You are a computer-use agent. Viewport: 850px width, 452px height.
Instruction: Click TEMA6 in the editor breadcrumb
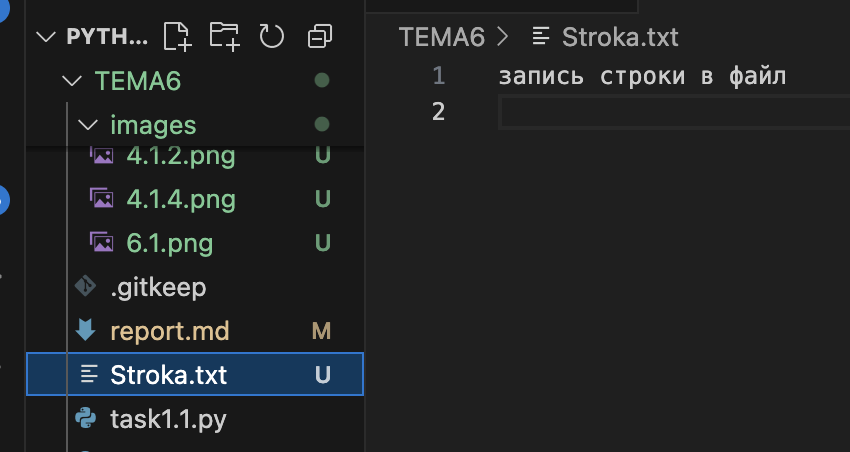[441, 37]
